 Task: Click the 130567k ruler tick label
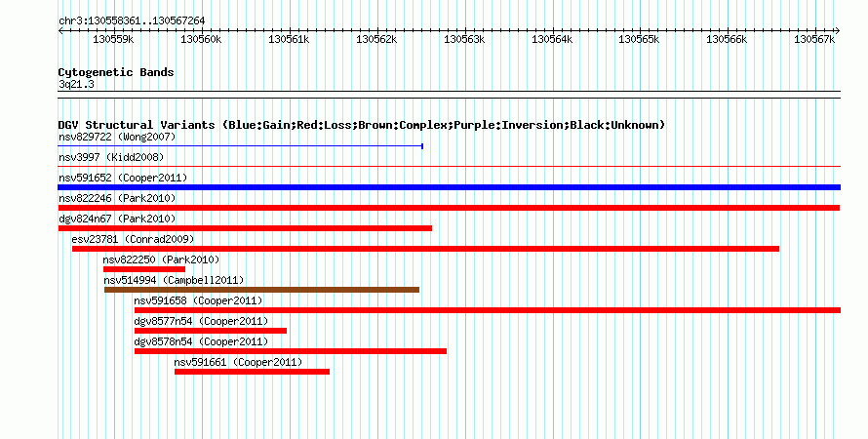[814, 39]
